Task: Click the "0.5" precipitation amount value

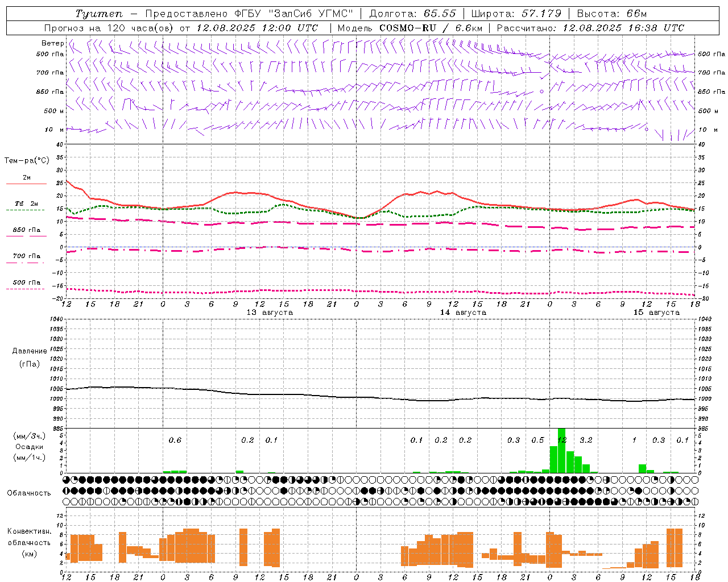Action: (537, 440)
